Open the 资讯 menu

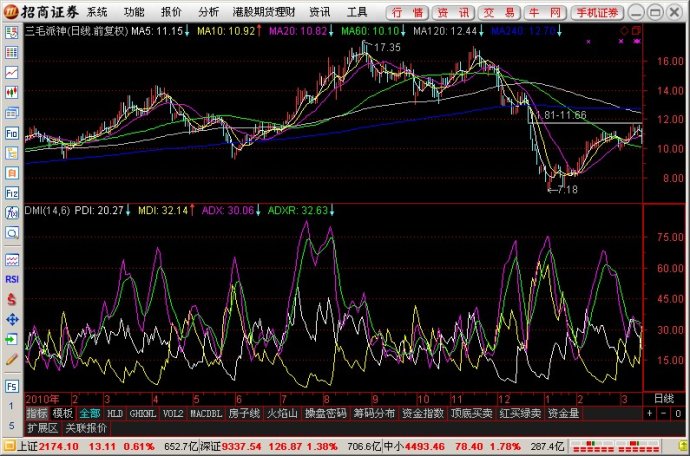[319, 12]
